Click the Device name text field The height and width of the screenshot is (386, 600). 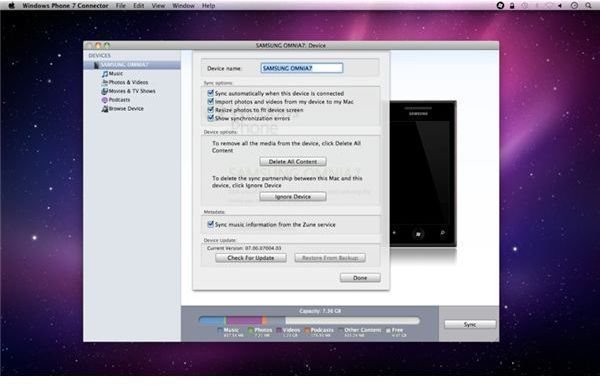tap(302, 68)
